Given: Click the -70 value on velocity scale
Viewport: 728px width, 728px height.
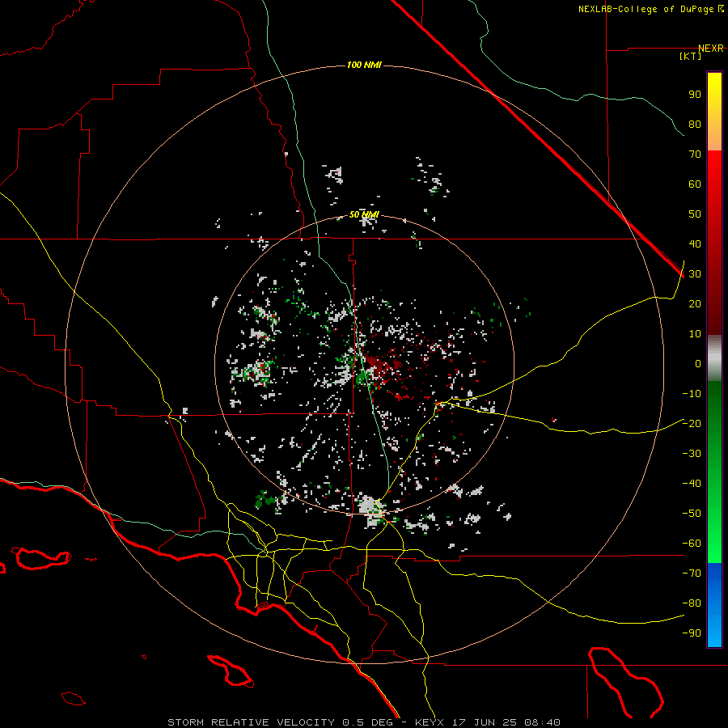Looking at the screenshot, I should click(x=692, y=574).
